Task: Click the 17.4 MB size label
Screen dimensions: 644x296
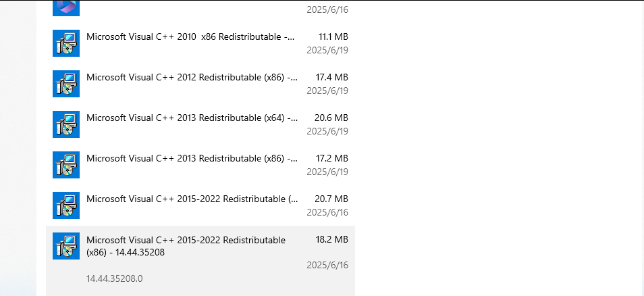Action: 332,77
